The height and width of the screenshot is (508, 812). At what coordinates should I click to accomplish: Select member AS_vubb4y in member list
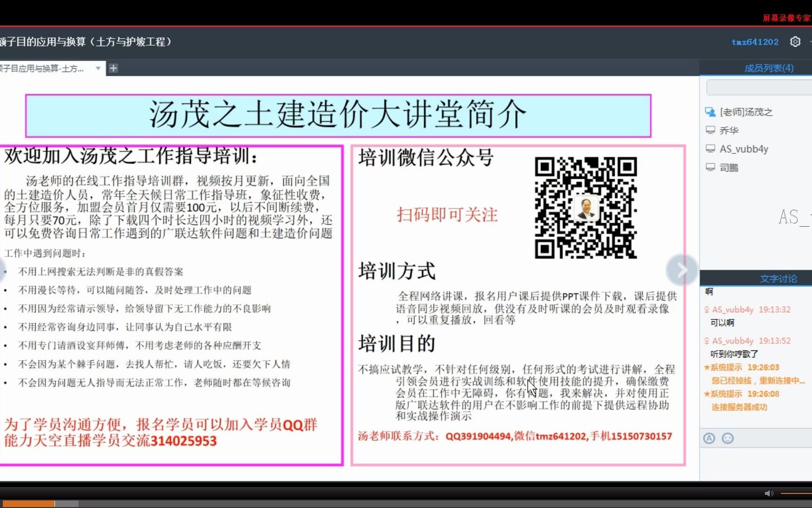click(744, 149)
